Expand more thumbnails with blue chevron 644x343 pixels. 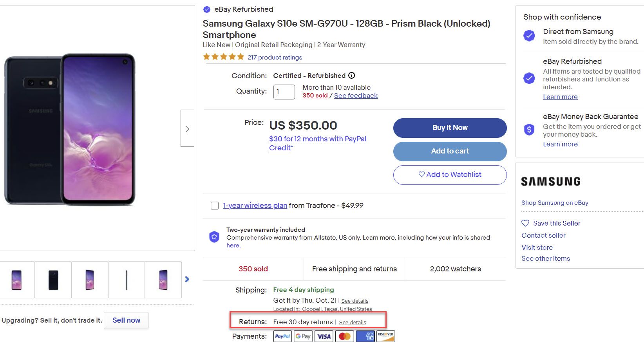pos(187,279)
